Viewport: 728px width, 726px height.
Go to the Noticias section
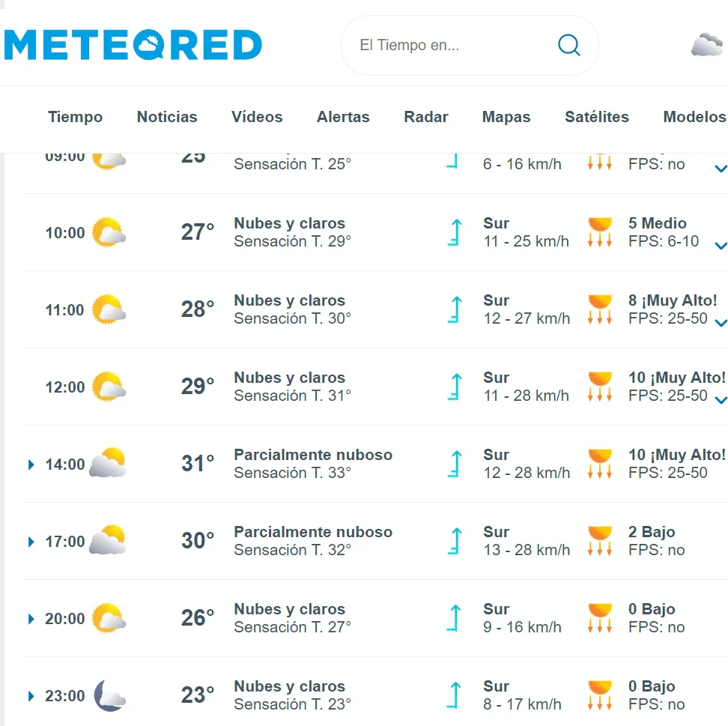167,117
